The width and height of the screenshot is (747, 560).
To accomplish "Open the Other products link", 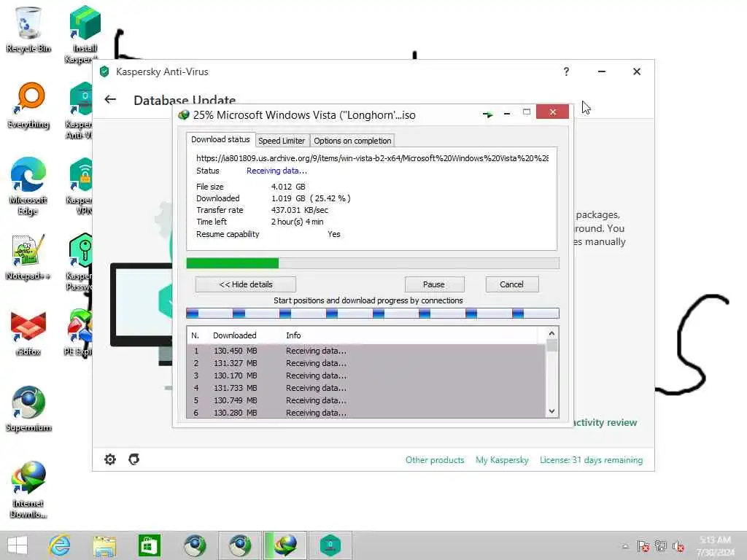I will click(435, 460).
